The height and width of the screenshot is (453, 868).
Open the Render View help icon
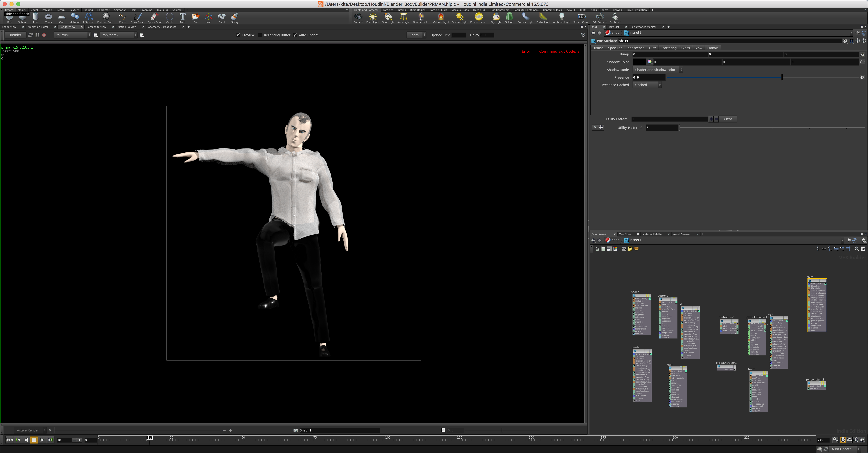583,35
